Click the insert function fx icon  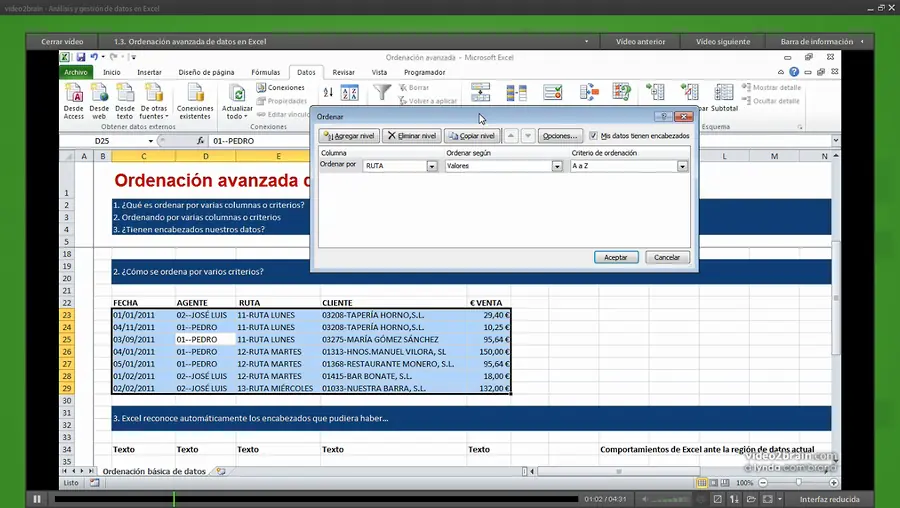[x=200, y=141]
